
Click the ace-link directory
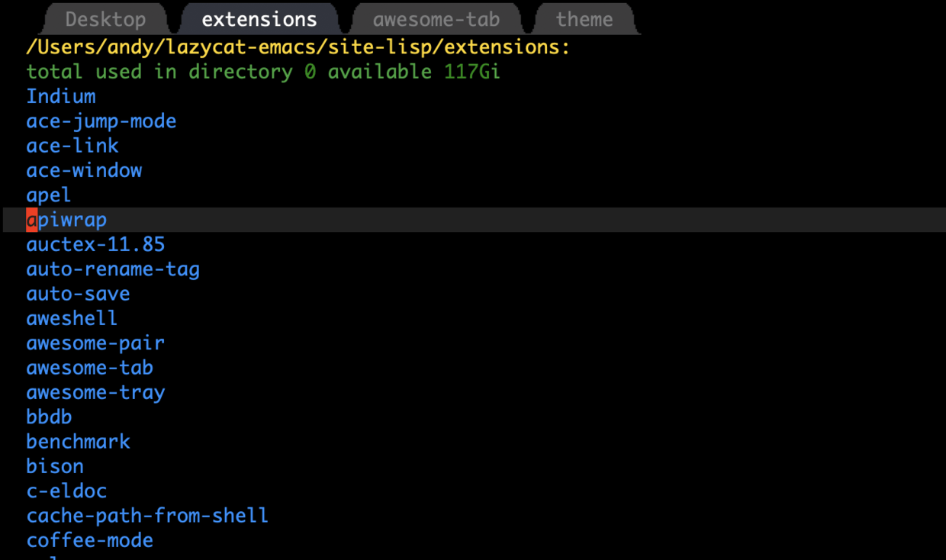[72, 146]
